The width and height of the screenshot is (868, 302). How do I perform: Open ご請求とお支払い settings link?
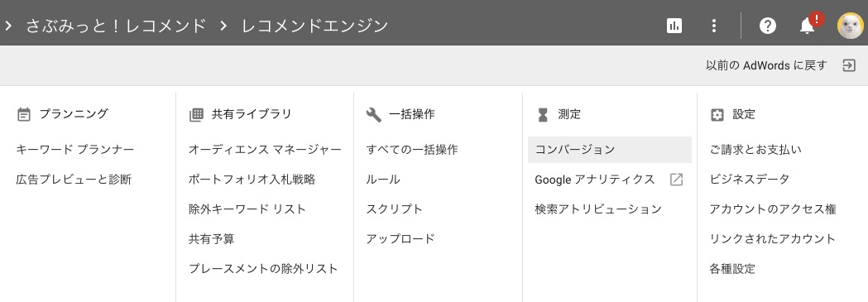pyautogui.click(x=755, y=149)
